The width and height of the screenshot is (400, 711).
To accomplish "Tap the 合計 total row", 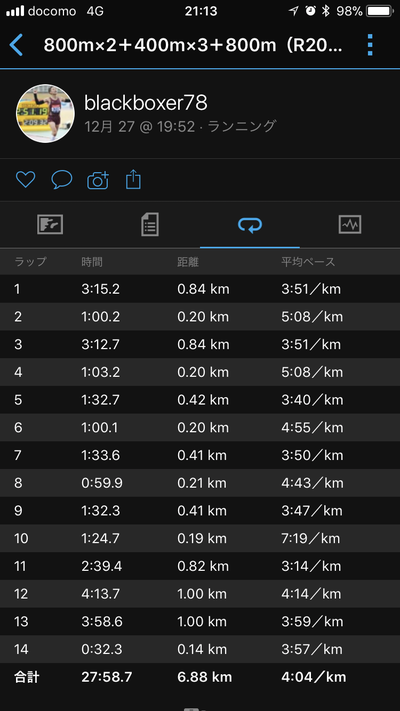I will tap(200, 677).
